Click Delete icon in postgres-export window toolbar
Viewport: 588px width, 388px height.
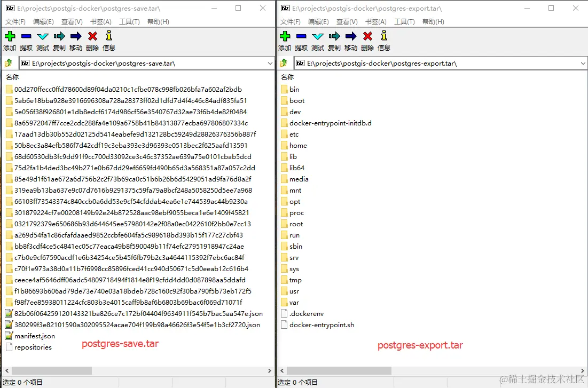[x=367, y=36]
